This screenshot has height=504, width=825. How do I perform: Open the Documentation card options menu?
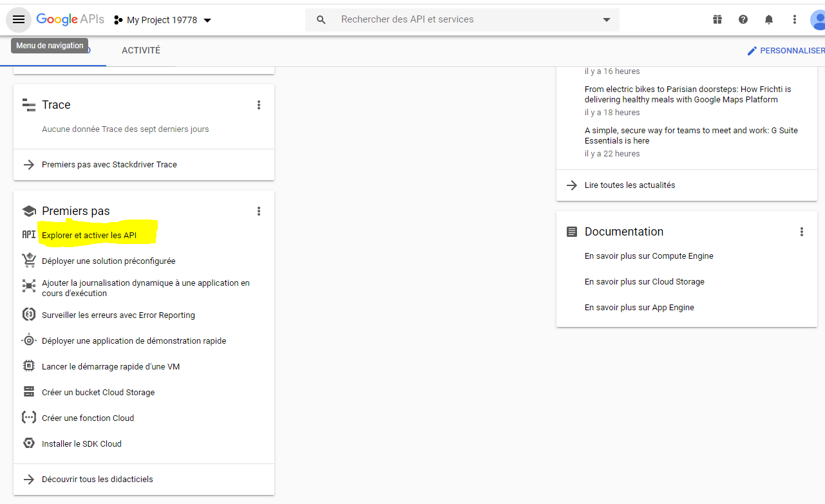pos(802,232)
